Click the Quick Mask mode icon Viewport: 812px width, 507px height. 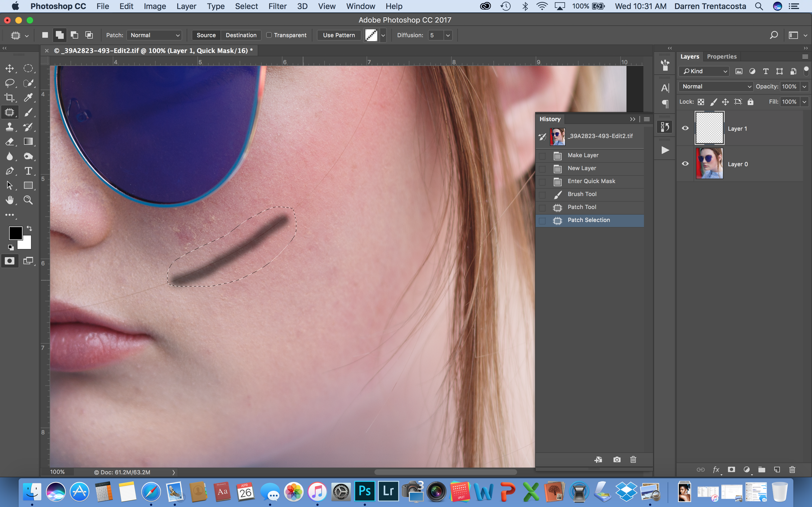click(9, 261)
